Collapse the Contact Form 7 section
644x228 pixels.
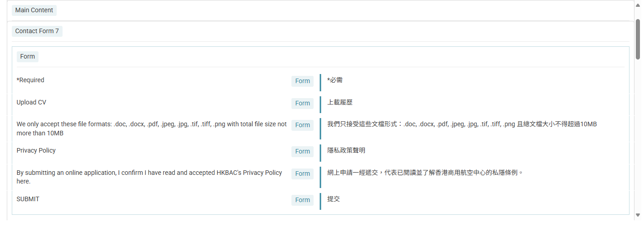click(x=37, y=31)
